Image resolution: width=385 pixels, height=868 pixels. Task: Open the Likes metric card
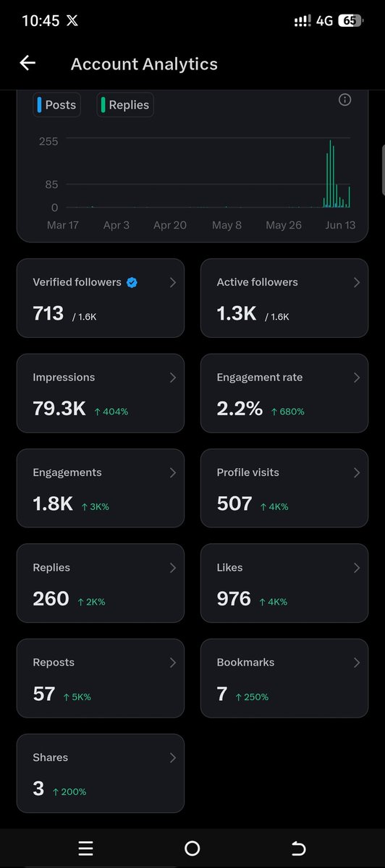pyautogui.click(x=284, y=584)
